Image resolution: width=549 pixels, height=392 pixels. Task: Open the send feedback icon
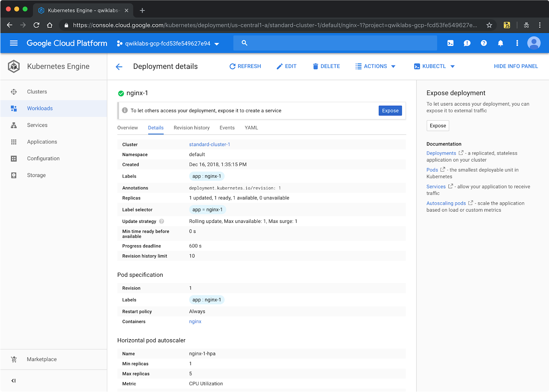(x=467, y=43)
